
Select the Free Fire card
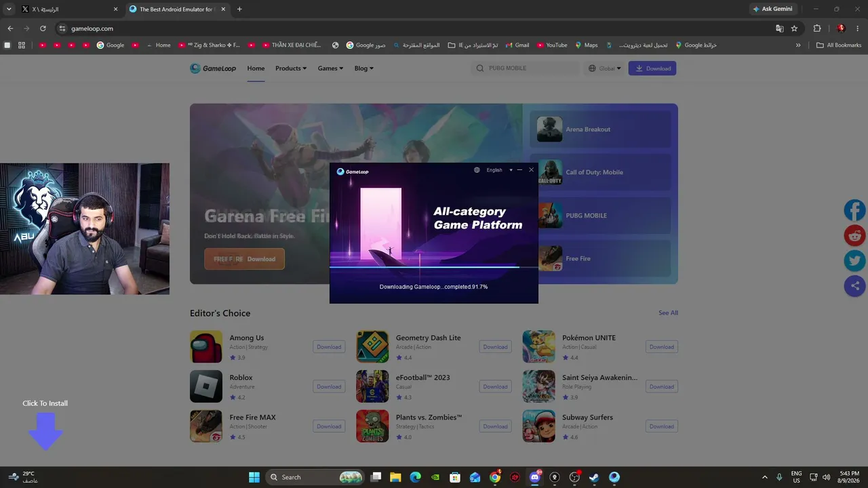tap(600, 258)
